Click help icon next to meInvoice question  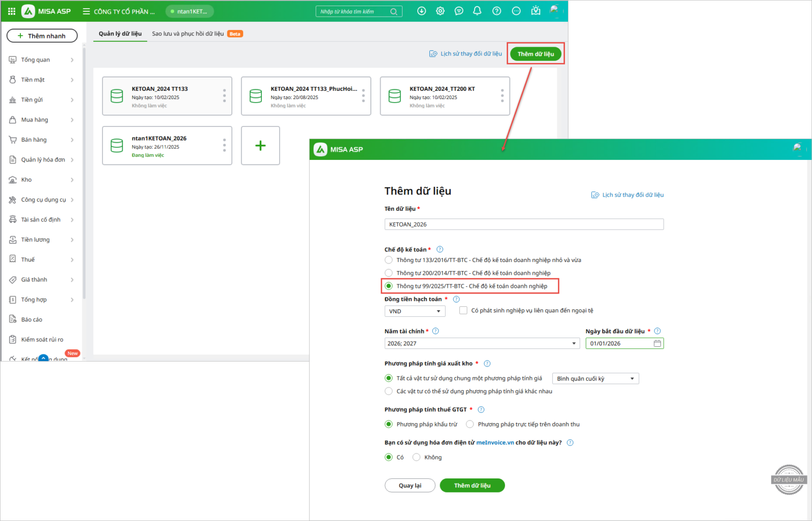(570, 443)
